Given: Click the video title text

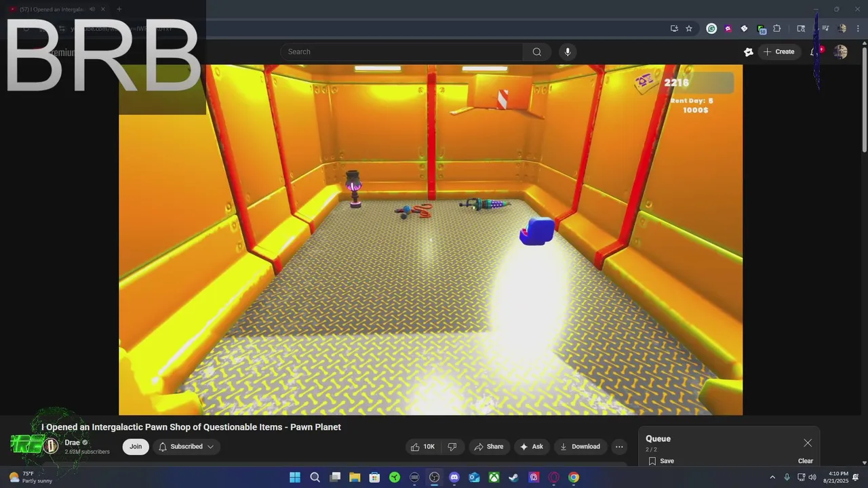Looking at the screenshot, I should [191, 427].
